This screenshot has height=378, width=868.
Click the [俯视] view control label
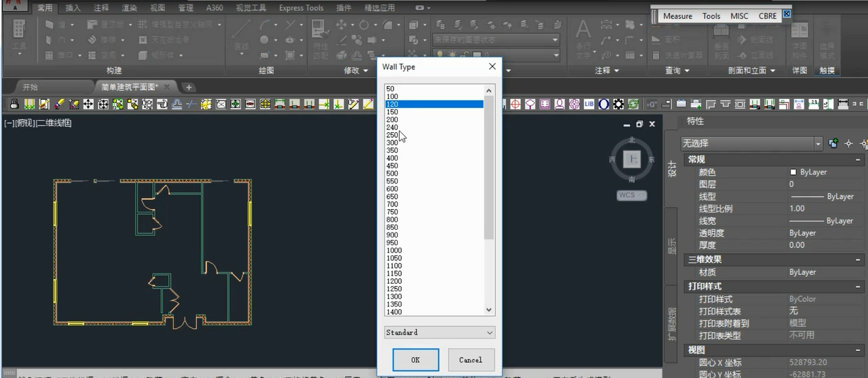[x=26, y=123]
